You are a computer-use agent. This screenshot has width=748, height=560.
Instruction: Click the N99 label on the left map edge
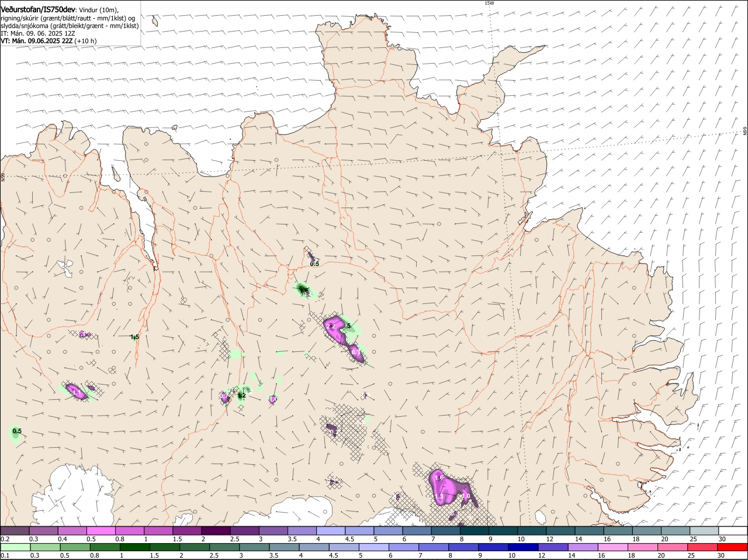point(2,177)
